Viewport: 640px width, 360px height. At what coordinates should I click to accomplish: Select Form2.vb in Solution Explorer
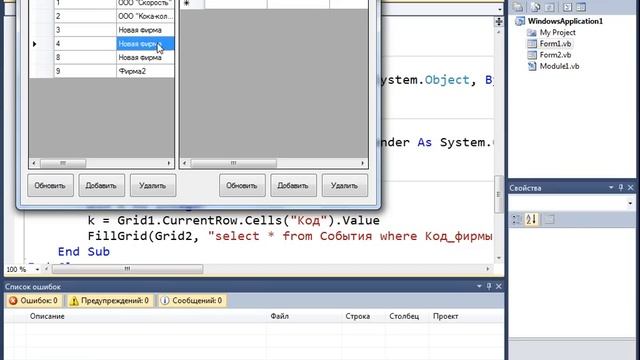pyautogui.click(x=555, y=55)
